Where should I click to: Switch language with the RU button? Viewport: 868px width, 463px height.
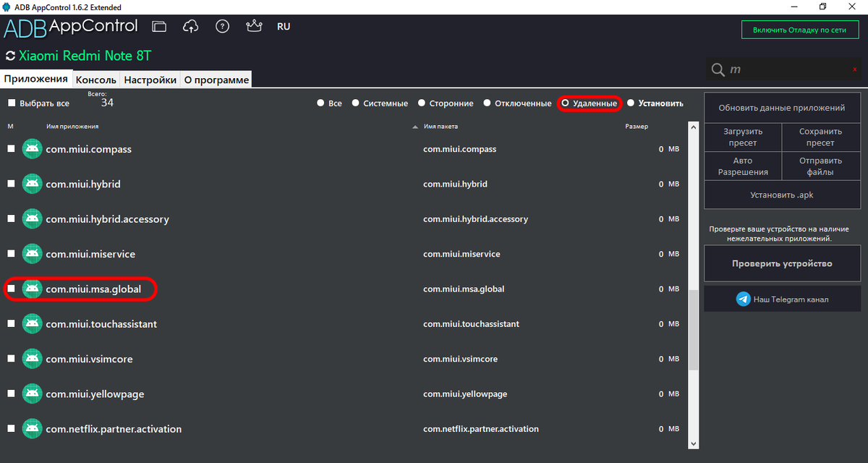click(284, 26)
